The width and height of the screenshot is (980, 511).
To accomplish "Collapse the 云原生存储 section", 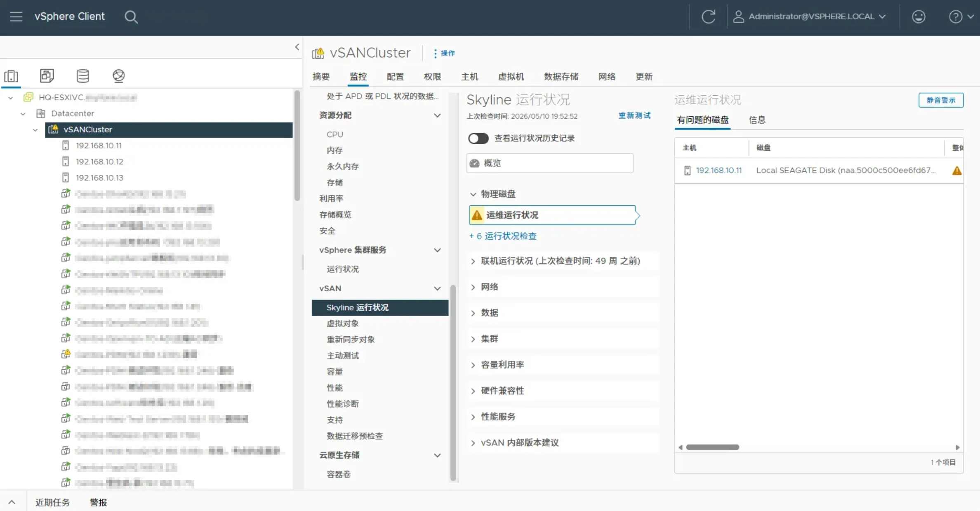I will pos(437,455).
